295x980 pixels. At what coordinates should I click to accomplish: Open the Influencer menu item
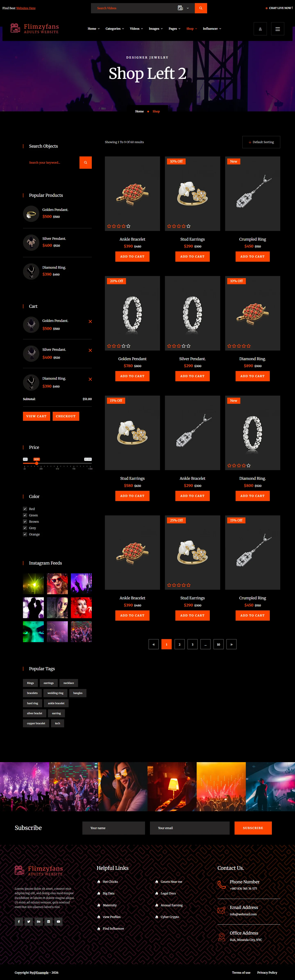click(212, 28)
